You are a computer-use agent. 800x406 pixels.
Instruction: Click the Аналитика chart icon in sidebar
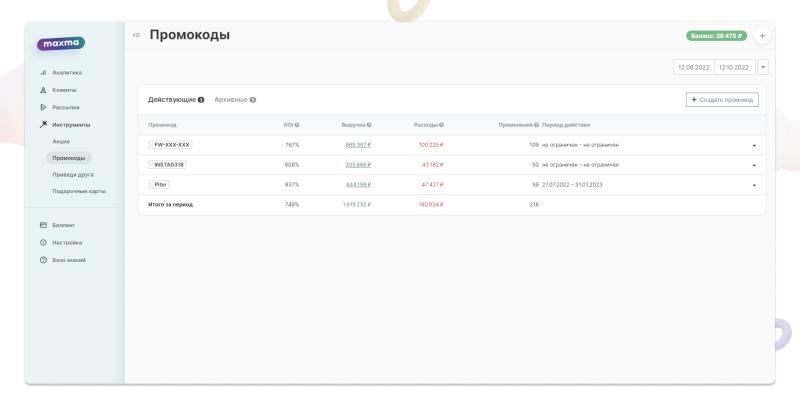point(42,72)
